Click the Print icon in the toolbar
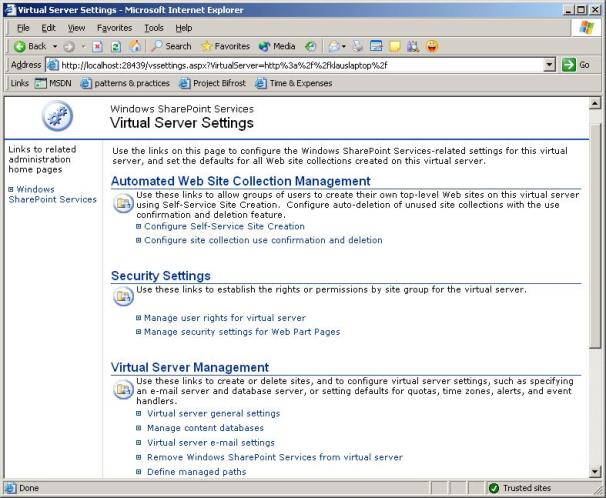The height and width of the screenshot is (498, 606). tap(357, 47)
